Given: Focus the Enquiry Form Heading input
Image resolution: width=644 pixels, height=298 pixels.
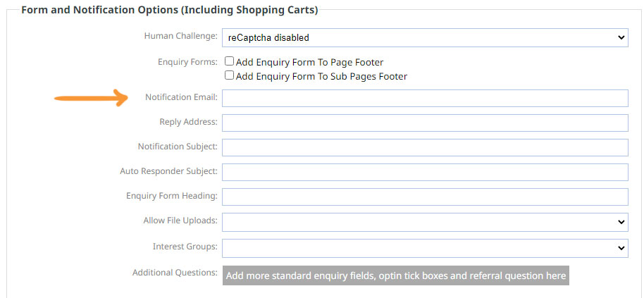Looking at the screenshot, I should (425, 197).
